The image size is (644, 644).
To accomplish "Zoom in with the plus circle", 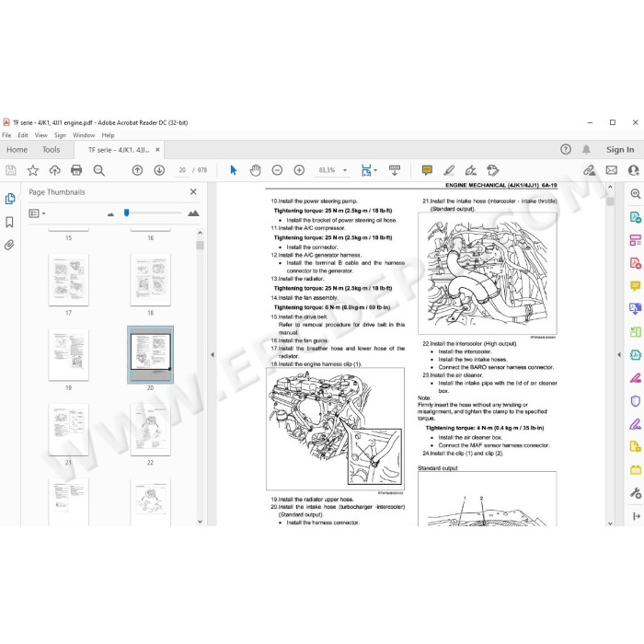I will 299,170.
